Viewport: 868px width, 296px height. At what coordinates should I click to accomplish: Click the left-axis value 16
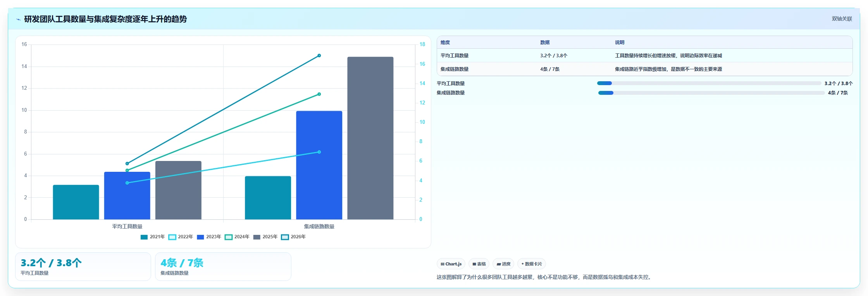pos(24,44)
